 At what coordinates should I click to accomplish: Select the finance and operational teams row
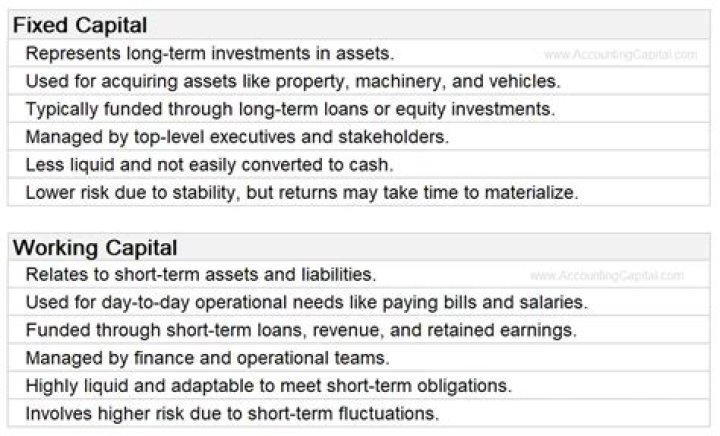click(x=207, y=357)
